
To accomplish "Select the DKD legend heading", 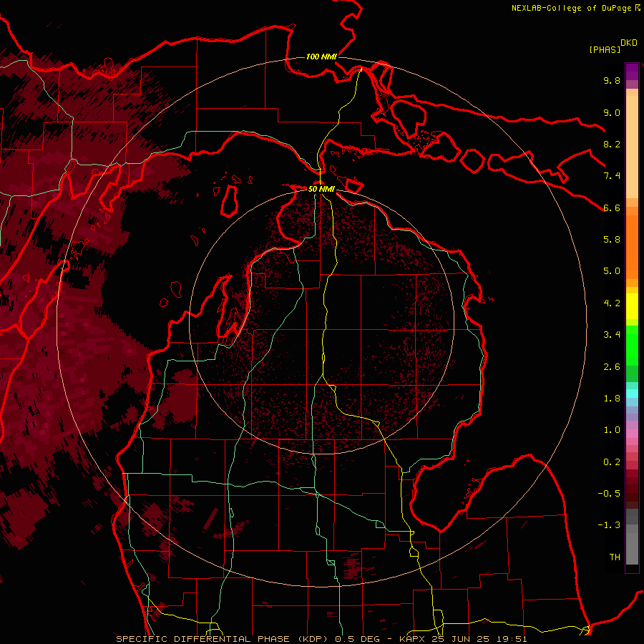I will (629, 43).
